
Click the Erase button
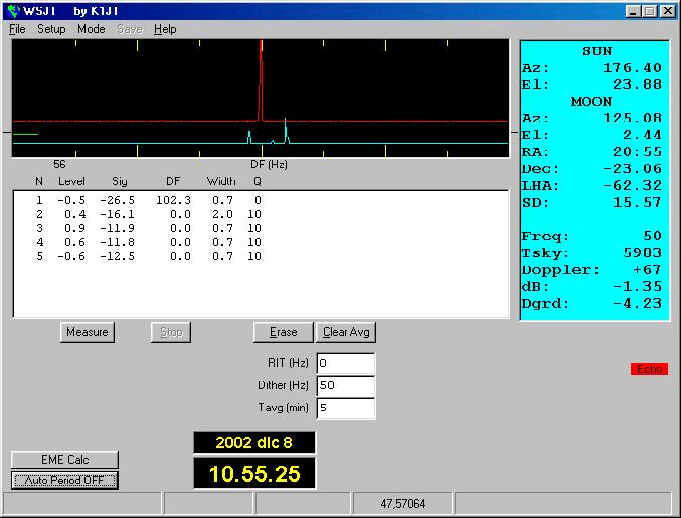coord(283,332)
